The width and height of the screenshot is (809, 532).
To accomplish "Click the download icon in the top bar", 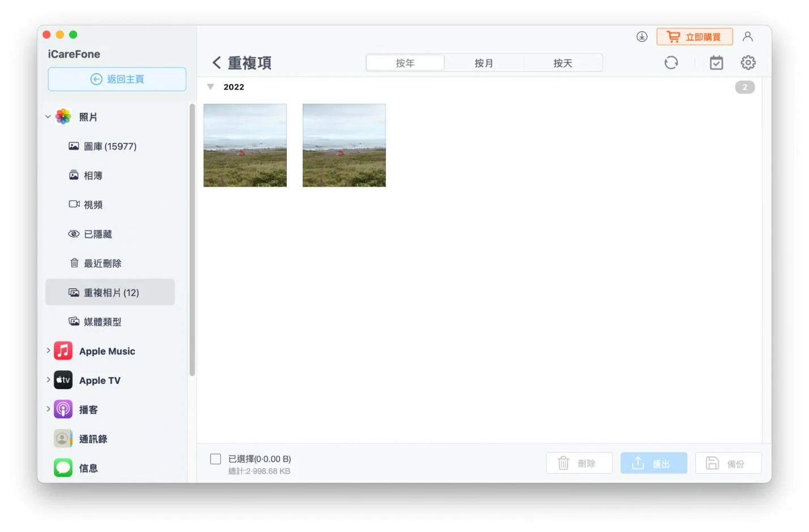I will pos(642,37).
